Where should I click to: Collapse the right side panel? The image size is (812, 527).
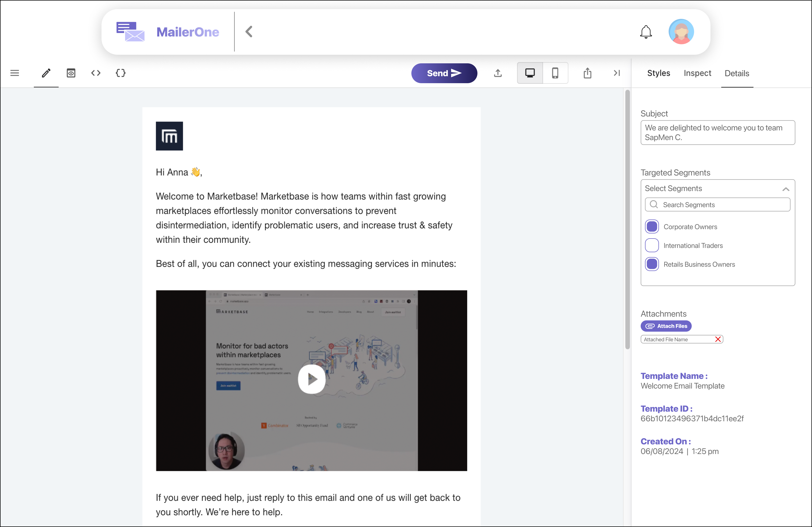[x=617, y=73]
